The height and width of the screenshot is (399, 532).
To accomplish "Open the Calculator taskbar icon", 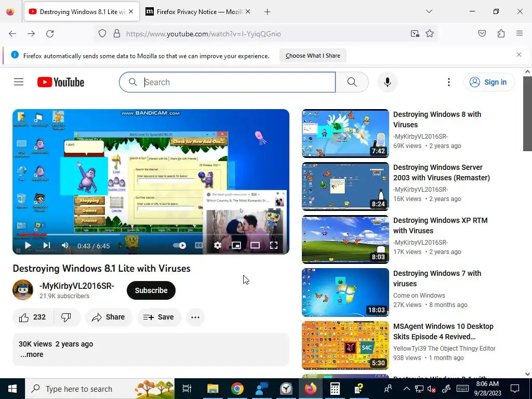I will [335, 389].
